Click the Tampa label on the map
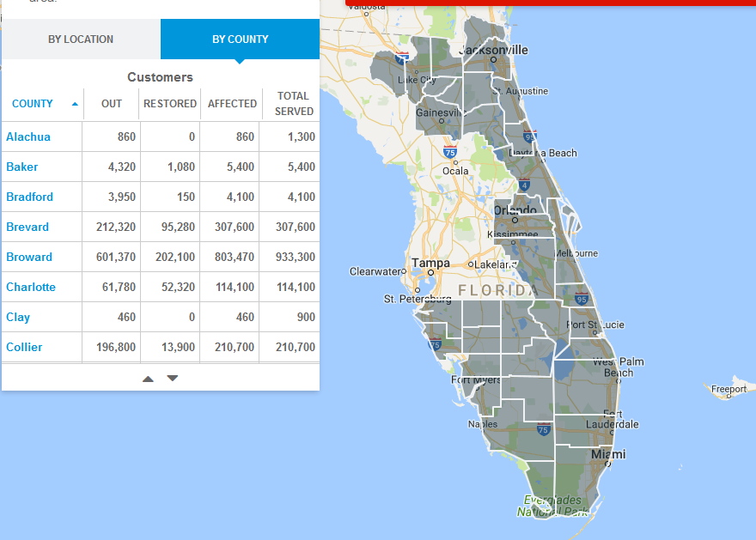The image size is (756, 540). click(x=430, y=263)
